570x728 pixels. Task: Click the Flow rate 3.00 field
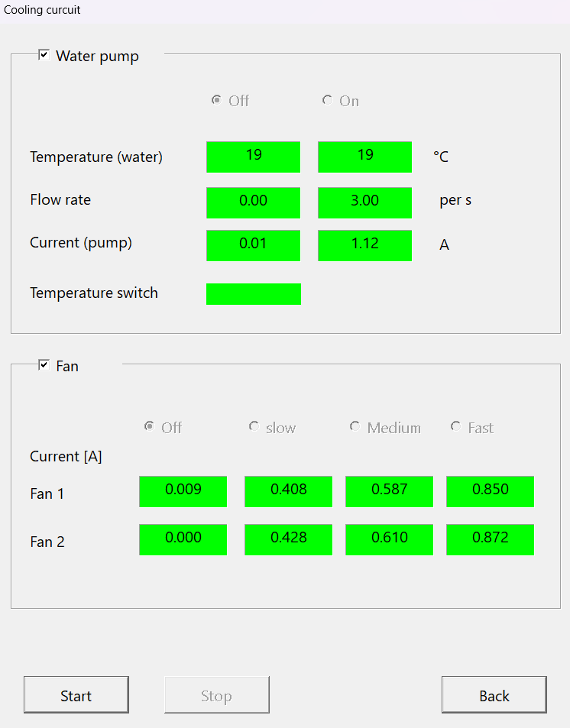point(364,202)
